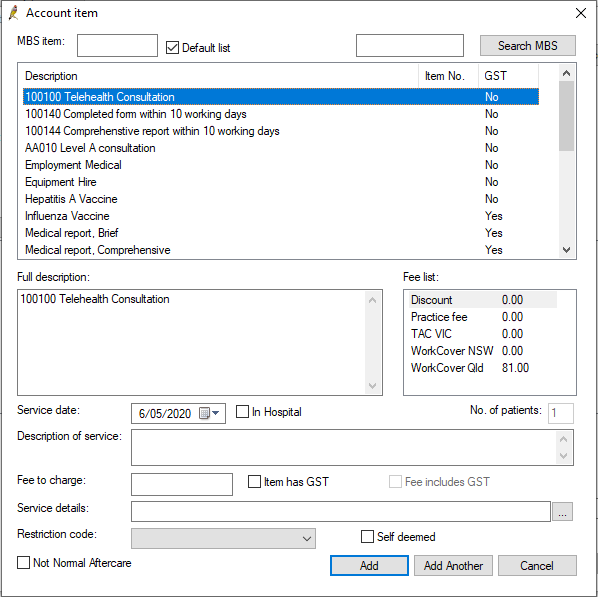Tick the In Hospital checkbox
Image resolution: width=598 pixels, height=597 pixels.
tap(242, 412)
